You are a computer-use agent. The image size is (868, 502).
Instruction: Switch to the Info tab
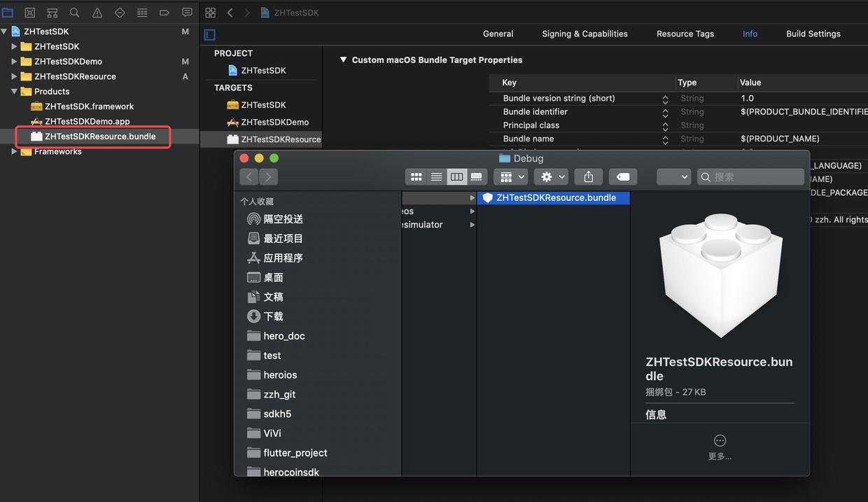[750, 34]
